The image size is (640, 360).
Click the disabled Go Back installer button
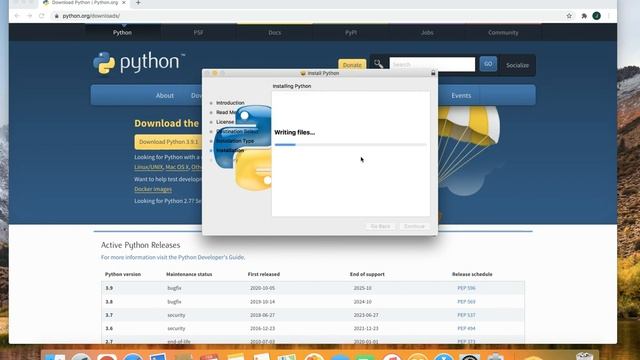(380, 226)
